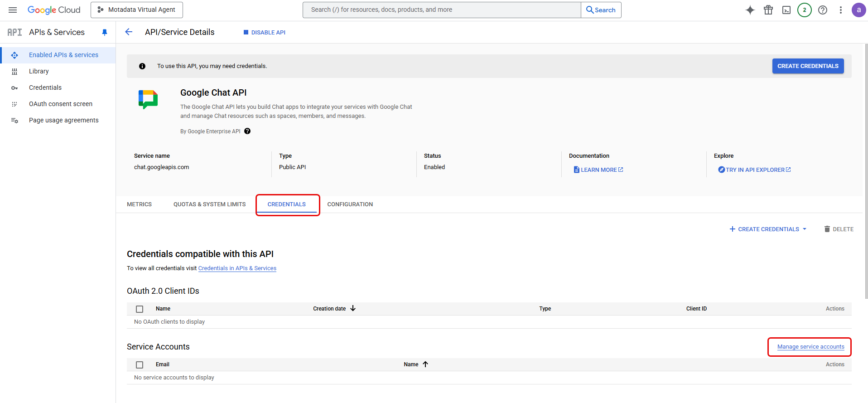
Task: Click the info icon in credentials banner
Action: click(142, 66)
